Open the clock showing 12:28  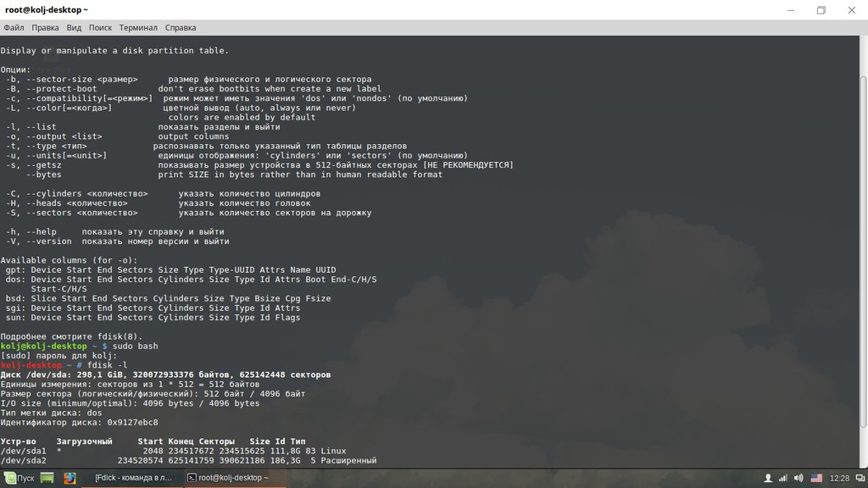point(839,478)
